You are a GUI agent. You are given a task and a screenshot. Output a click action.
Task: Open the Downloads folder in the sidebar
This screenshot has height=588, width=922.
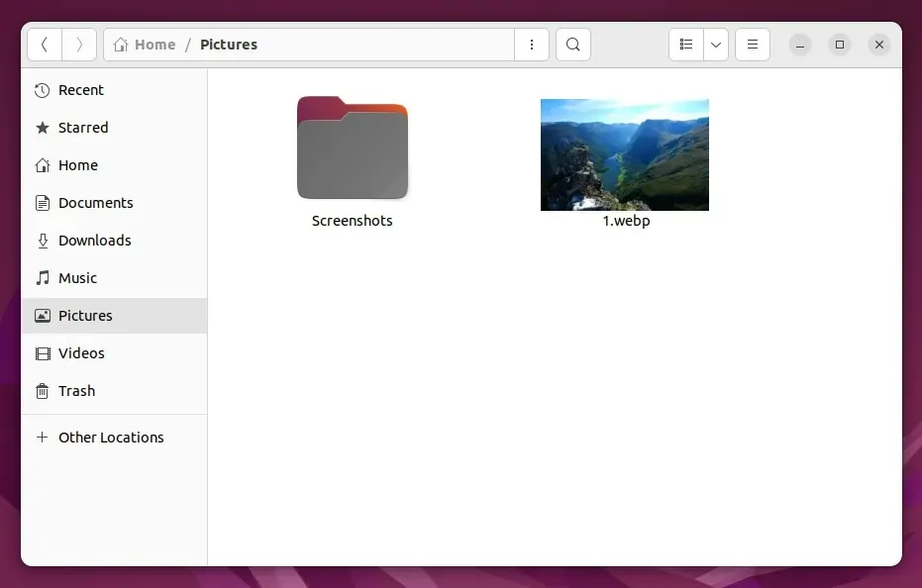94,241
